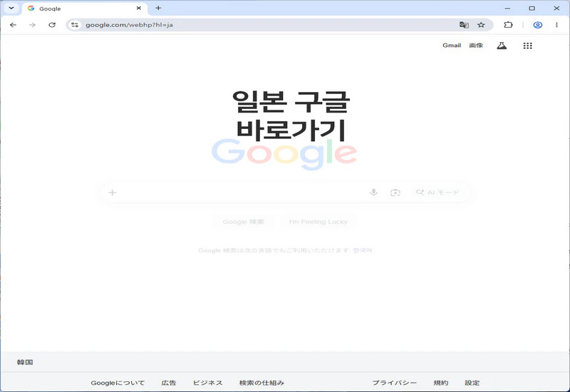
Task: Open the 検索の仕組み footer link
Action: pyautogui.click(x=261, y=383)
